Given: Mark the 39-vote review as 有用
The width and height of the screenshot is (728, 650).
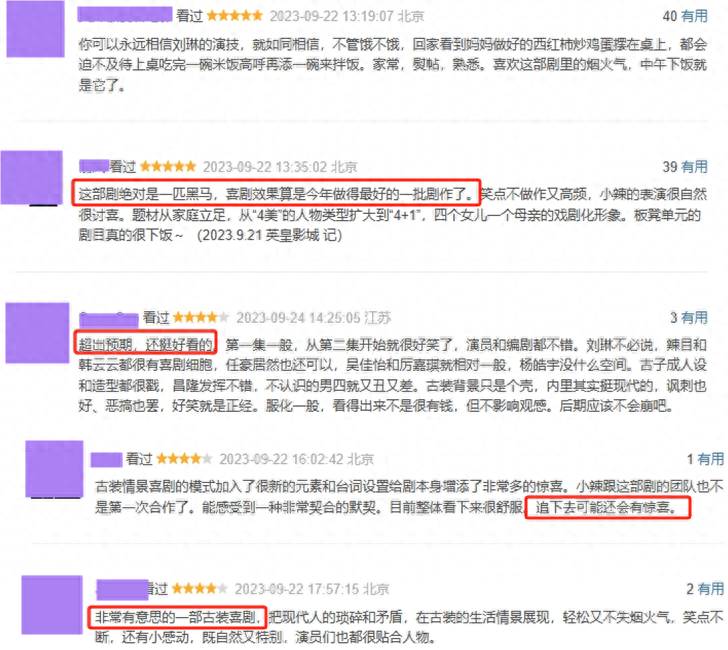Looking at the screenshot, I should point(694,167).
